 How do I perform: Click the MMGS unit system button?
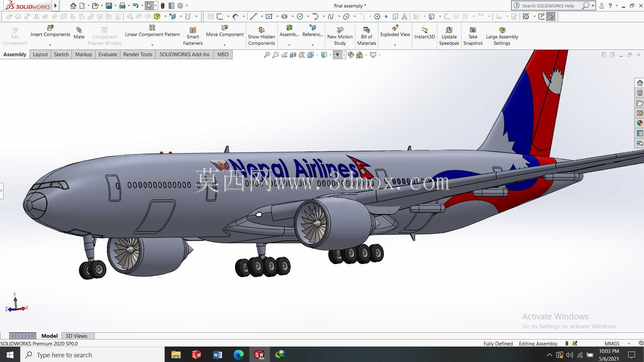[612, 343]
